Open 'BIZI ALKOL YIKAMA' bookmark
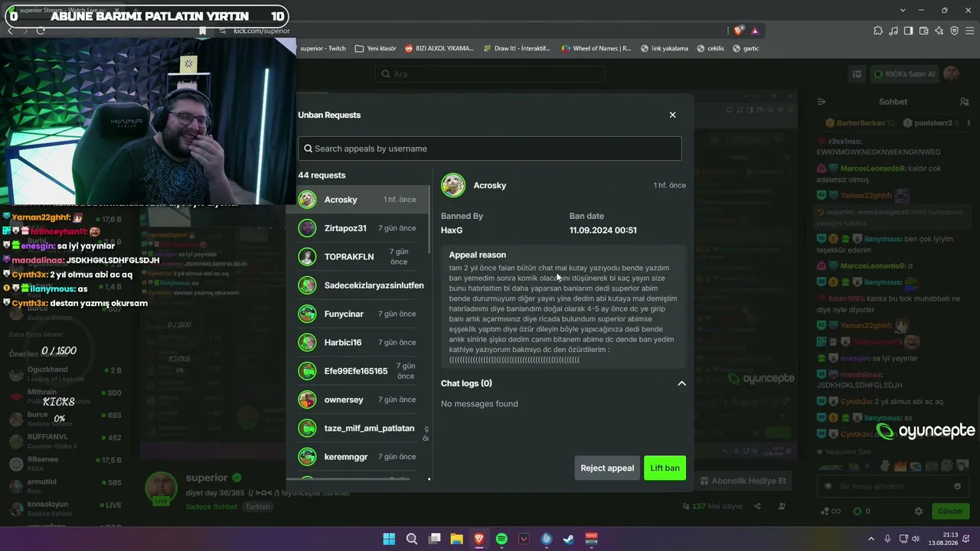Screen dimensions: 980x551 pos(439,48)
